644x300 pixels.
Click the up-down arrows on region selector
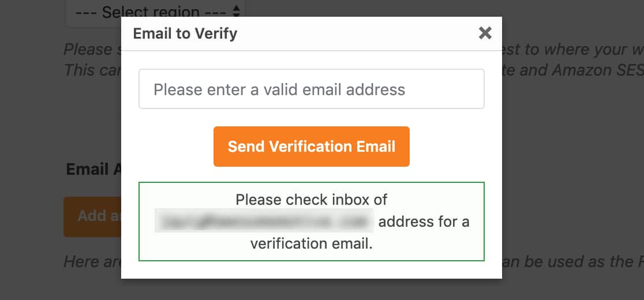coord(235,11)
